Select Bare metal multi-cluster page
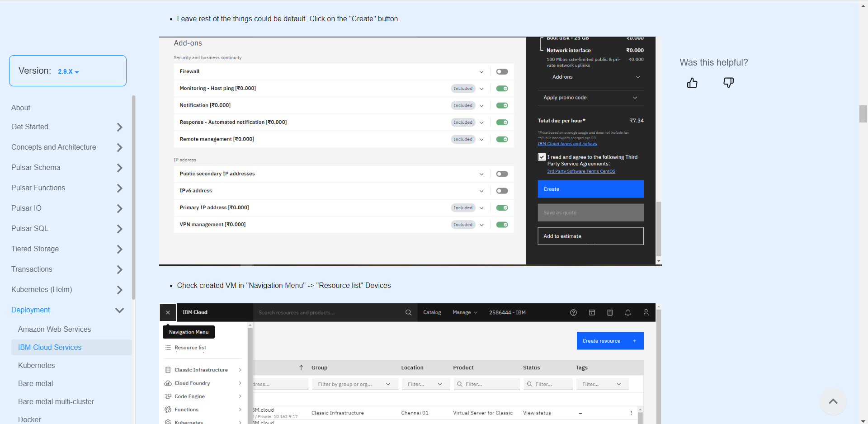This screenshot has height=424, width=868. (x=56, y=401)
